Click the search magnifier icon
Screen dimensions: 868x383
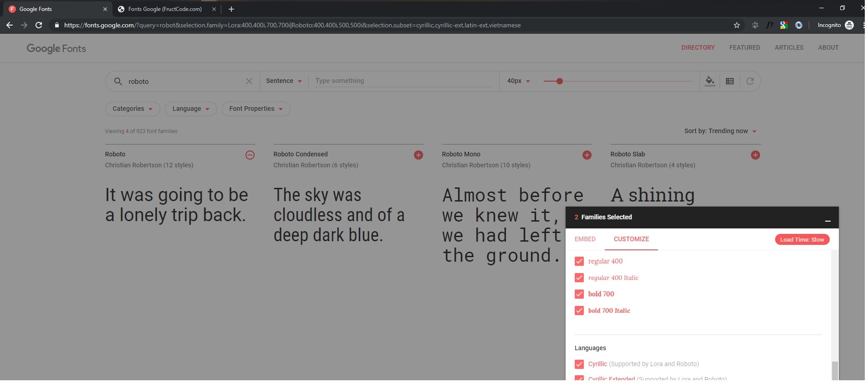coord(118,81)
